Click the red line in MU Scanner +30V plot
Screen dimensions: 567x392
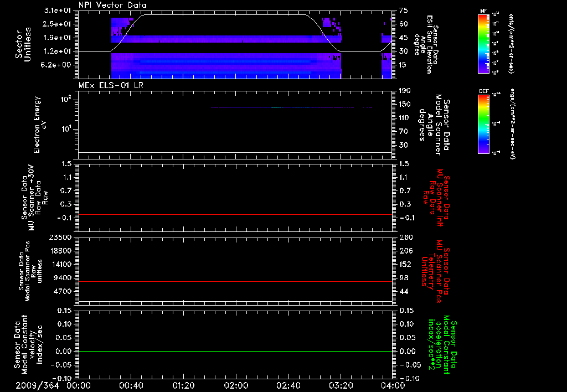coord(235,215)
